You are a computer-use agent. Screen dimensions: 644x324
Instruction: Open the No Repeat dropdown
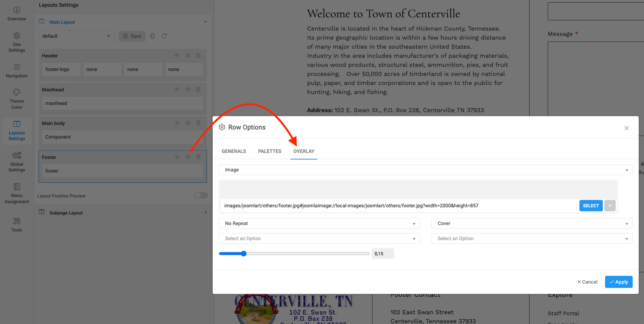coord(319,224)
